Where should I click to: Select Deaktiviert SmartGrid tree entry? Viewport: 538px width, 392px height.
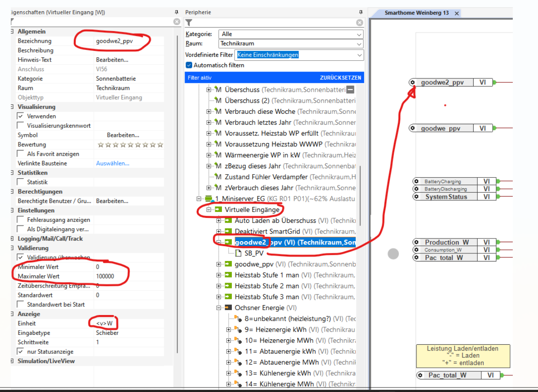point(295,231)
